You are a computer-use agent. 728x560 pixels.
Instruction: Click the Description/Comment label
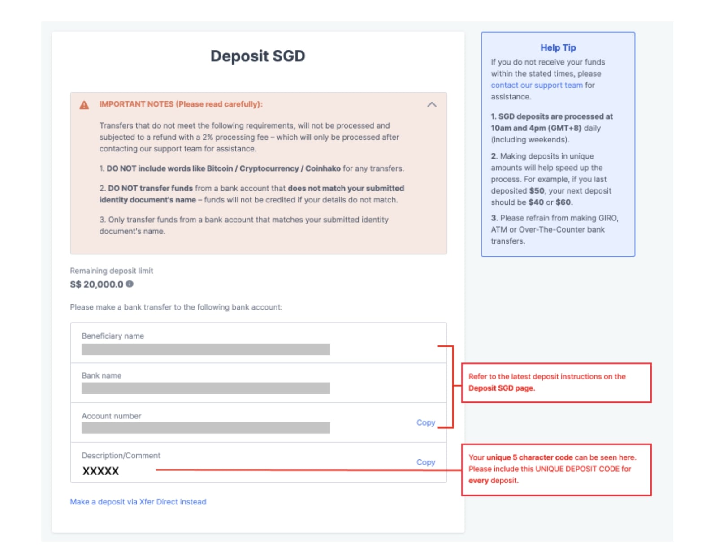tap(121, 455)
